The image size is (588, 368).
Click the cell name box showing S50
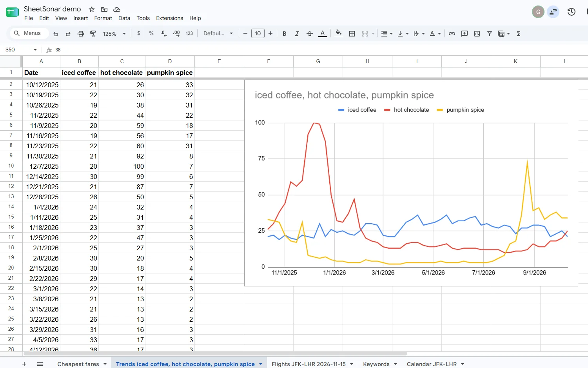pyautogui.click(x=21, y=50)
